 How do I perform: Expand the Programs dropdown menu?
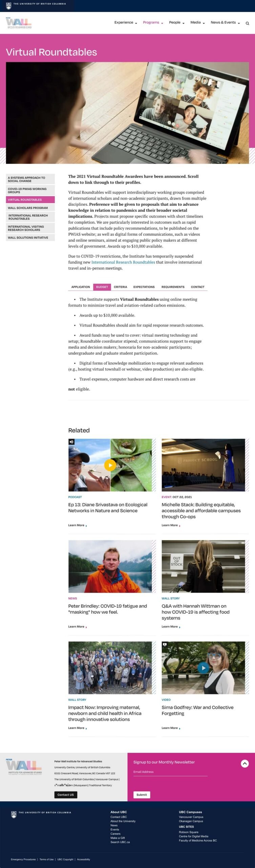[153, 22]
